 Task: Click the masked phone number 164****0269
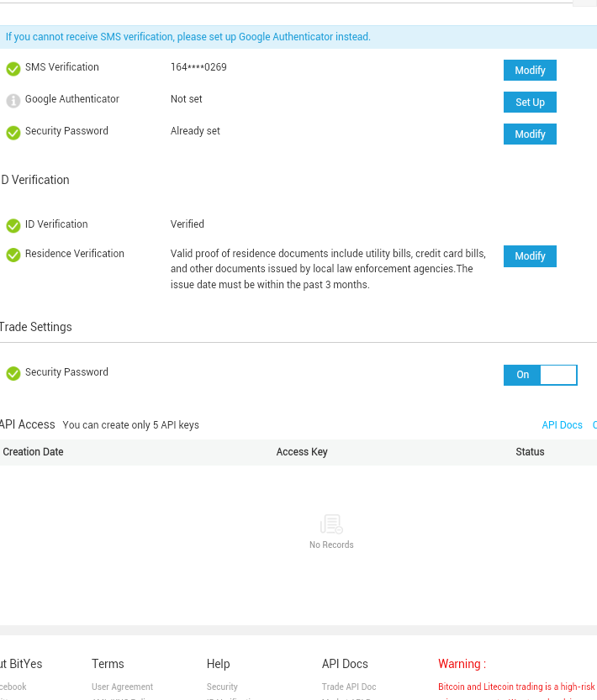198,67
